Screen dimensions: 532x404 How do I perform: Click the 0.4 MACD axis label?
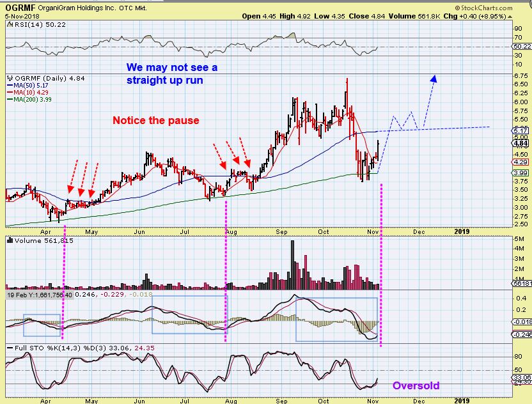tap(521, 298)
